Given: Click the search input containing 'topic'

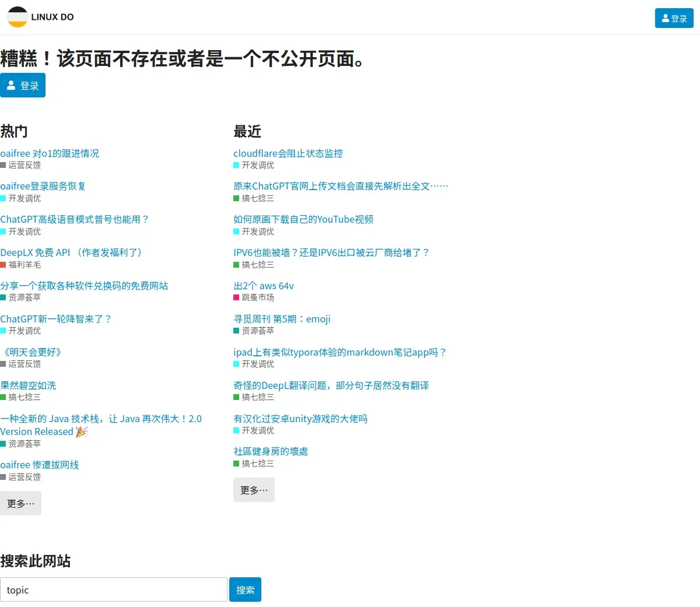Looking at the screenshot, I should tap(114, 590).
